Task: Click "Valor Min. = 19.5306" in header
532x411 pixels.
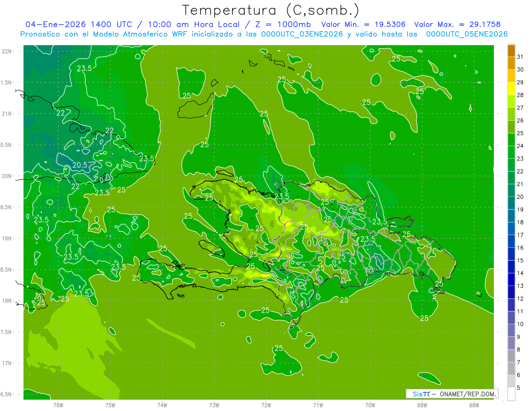Action: tap(363, 24)
